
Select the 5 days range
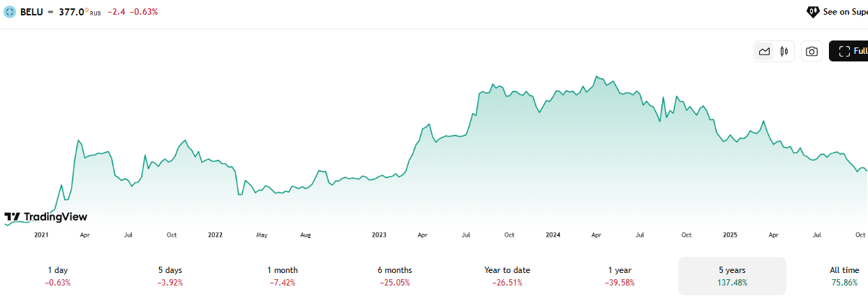click(170, 276)
